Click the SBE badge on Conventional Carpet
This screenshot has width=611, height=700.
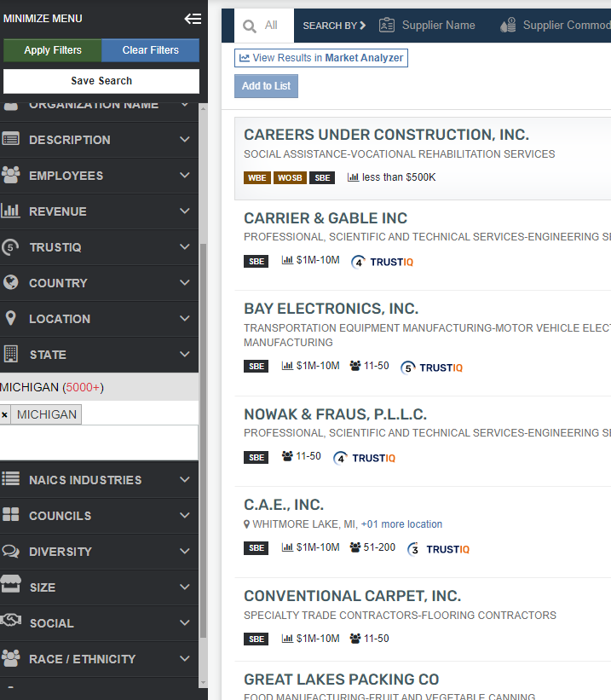(257, 639)
